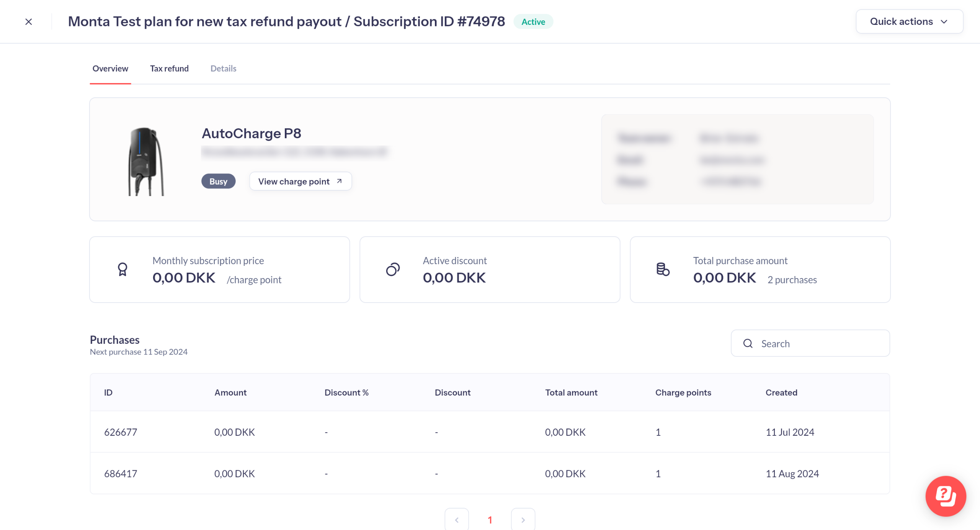The height and width of the screenshot is (530, 980).
Task: Click into the Purchases Search field
Action: click(819, 344)
